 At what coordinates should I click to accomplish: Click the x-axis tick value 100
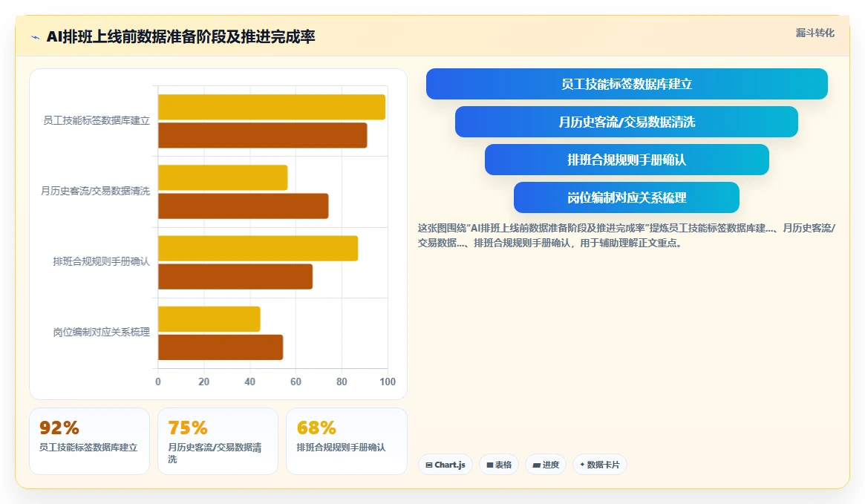pyautogui.click(x=388, y=382)
